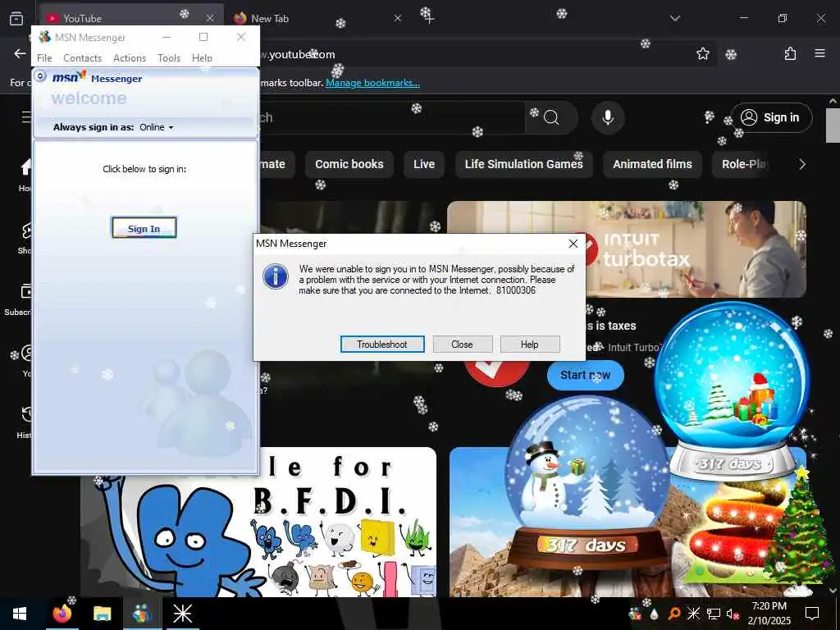840x630 pixels.
Task: Click the YouTube Sign in button
Action: tap(771, 117)
